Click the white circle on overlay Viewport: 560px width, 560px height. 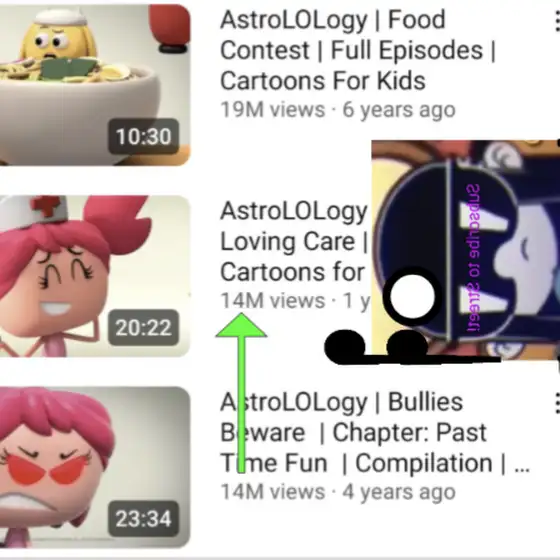click(x=412, y=296)
